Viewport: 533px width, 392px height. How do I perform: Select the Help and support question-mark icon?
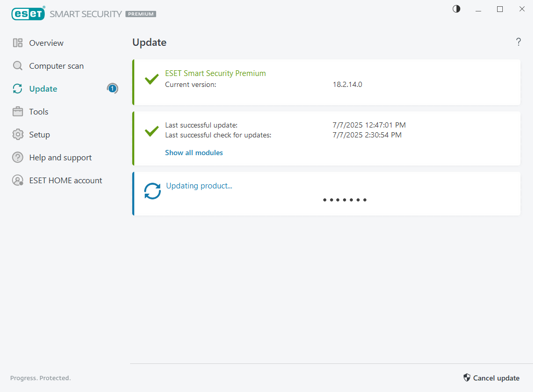pos(17,157)
